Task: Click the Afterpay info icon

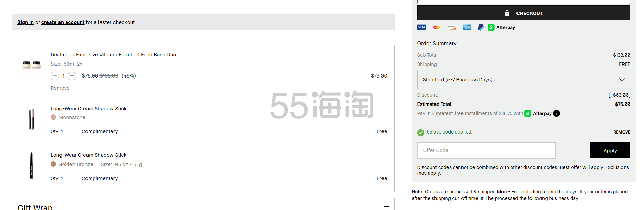Action: click(556, 113)
